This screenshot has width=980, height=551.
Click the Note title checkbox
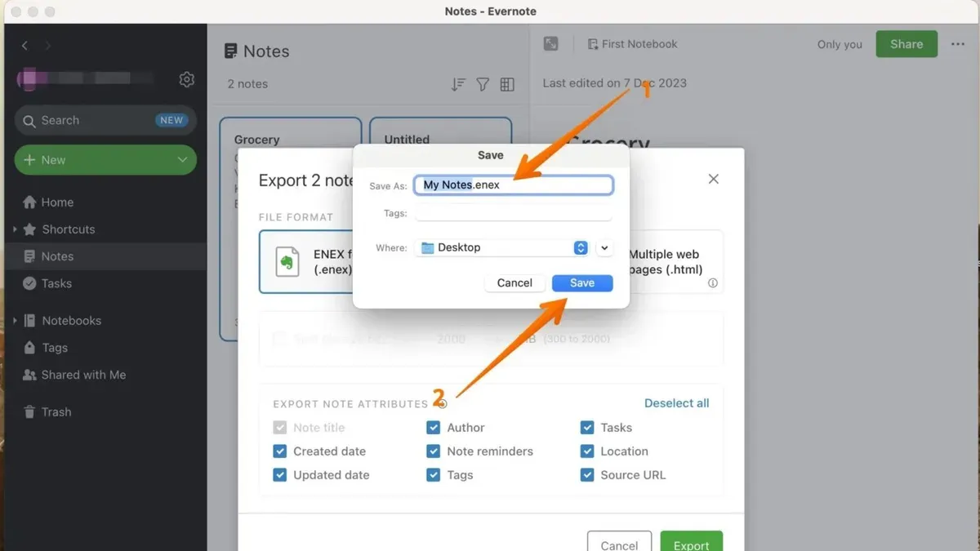click(x=280, y=428)
